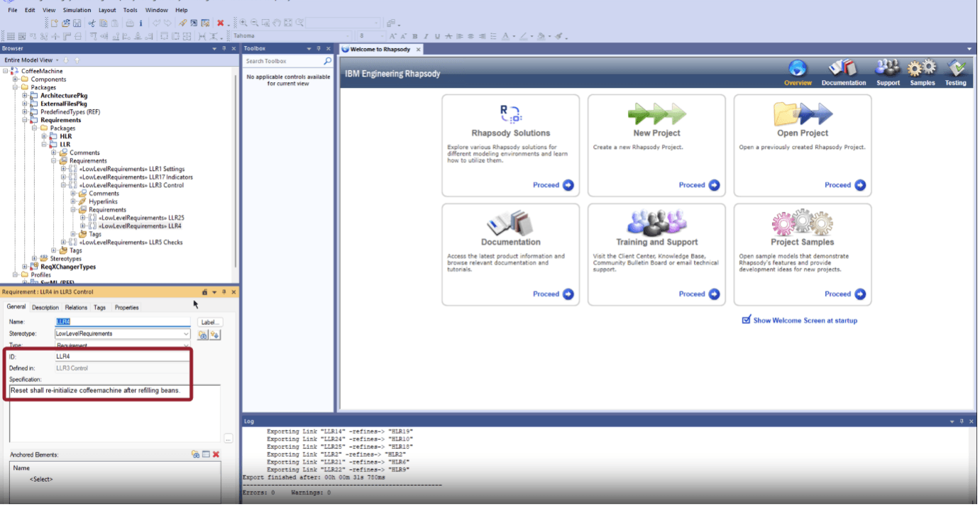The image size is (980, 507).
Task: Switch to the Properties tab
Action: (127, 308)
